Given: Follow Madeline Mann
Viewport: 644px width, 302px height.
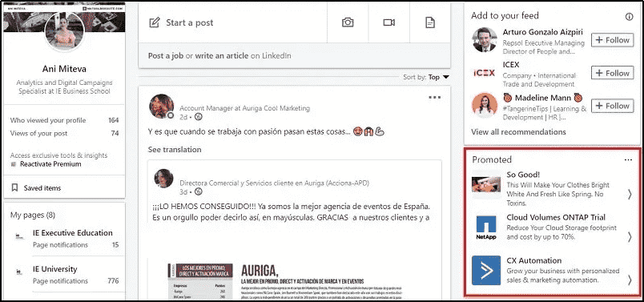Looking at the screenshot, I should pos(613,106).
